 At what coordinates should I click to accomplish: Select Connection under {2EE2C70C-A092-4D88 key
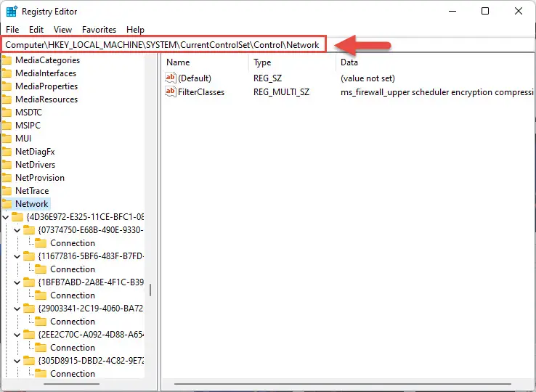tap(73, 348)
